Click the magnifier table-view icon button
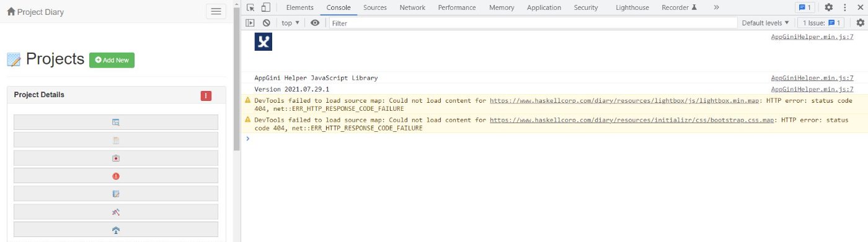The width and height of the screenshot is (868, 242). (116, 123)
